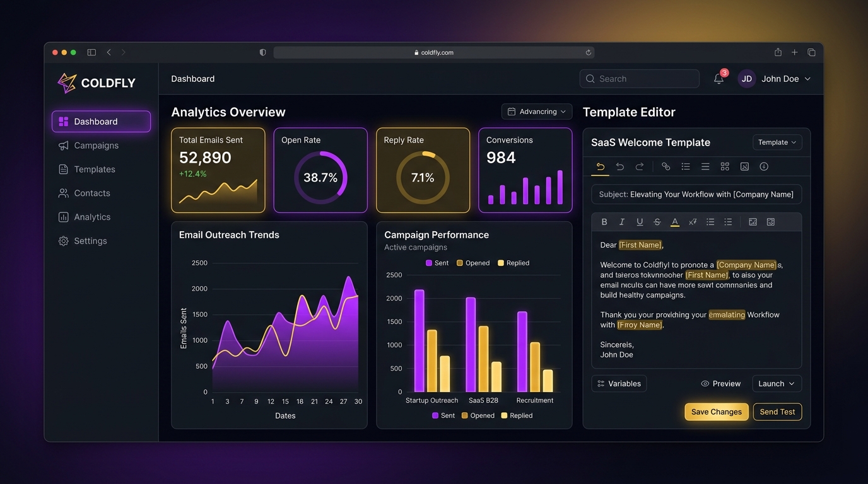Toggle italic formatting
The image size is (868, 484).
coord(622,222)
